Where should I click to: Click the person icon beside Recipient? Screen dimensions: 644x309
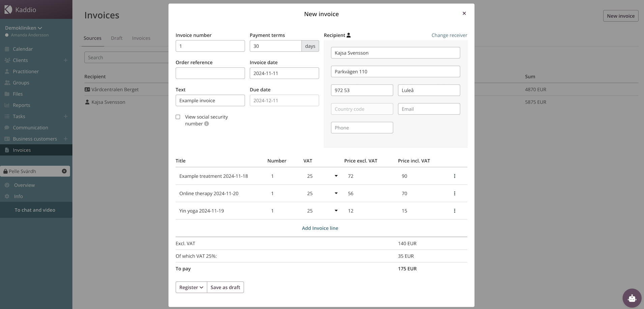click(349, 35)
